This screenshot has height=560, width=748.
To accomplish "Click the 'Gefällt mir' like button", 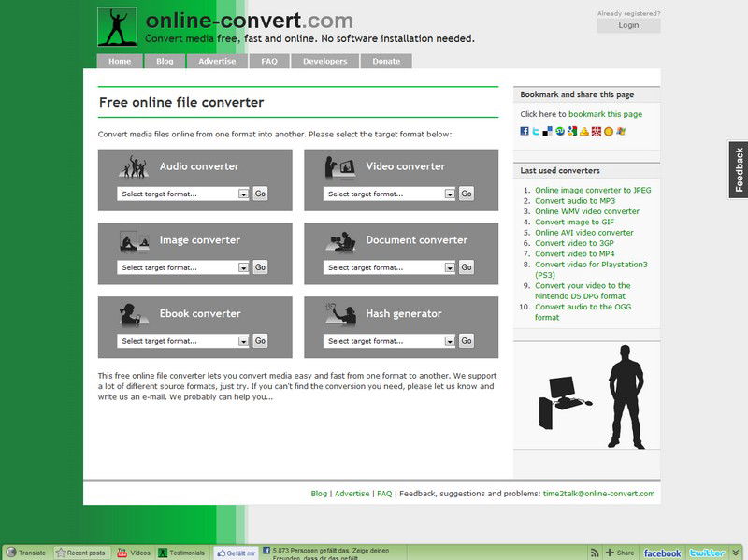I will [x=236, y=553].
